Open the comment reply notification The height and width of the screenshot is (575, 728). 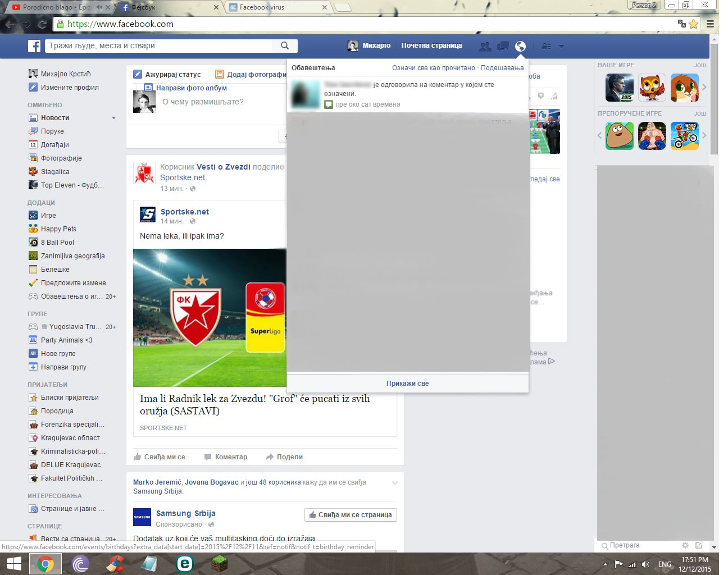pyautogui.click(x=407, y=94)
